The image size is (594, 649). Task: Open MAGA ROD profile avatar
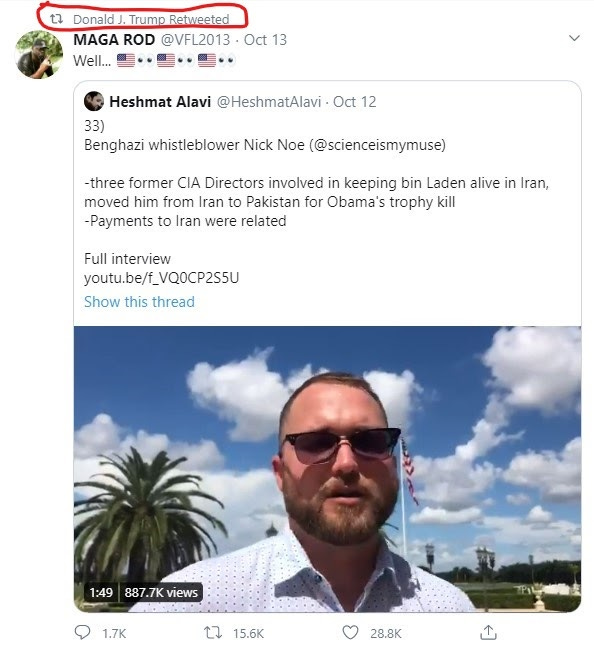pyautogui.click(x=38, y=54)
